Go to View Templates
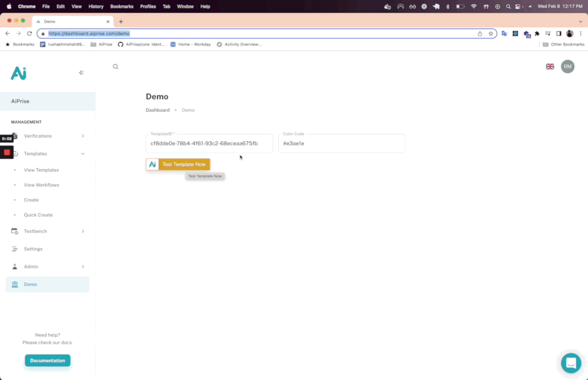 point(41,170)
